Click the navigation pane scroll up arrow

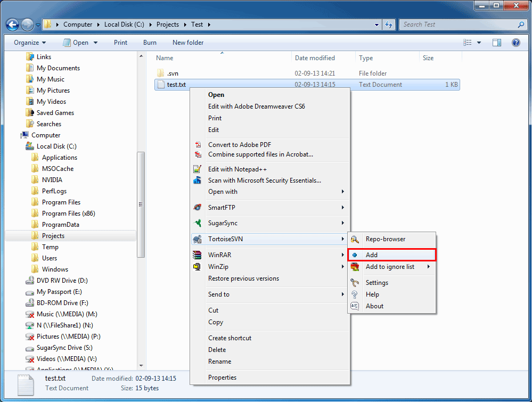tap(141, 56)
